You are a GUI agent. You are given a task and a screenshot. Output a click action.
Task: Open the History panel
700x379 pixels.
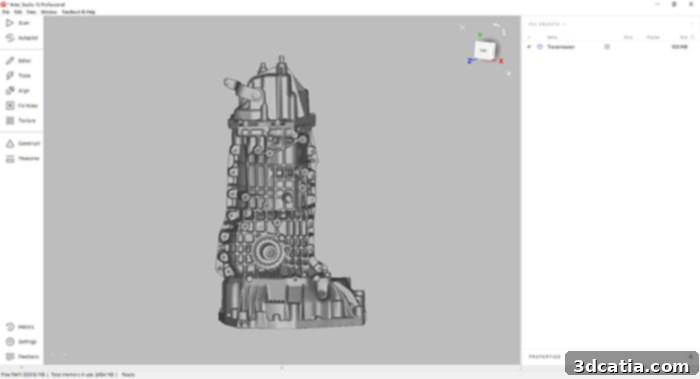pos(20,327)
